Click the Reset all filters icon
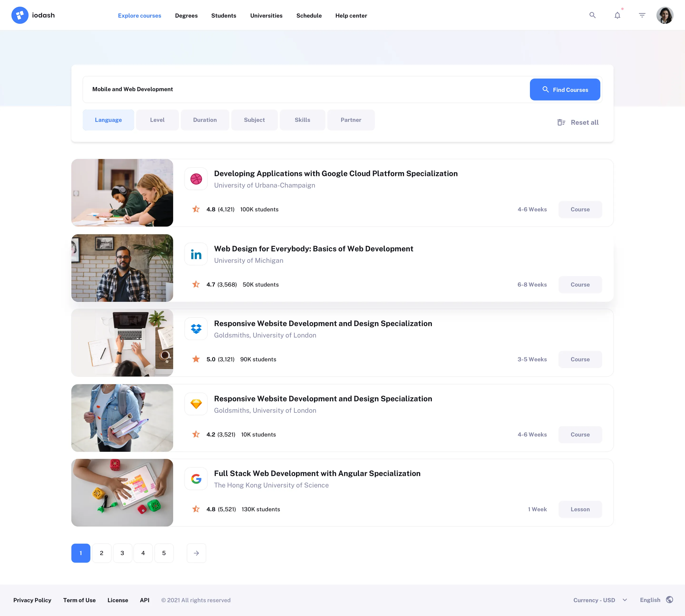The width and height of the screenshot is (685, 616). pyautogui.click(x=562, y=122)
